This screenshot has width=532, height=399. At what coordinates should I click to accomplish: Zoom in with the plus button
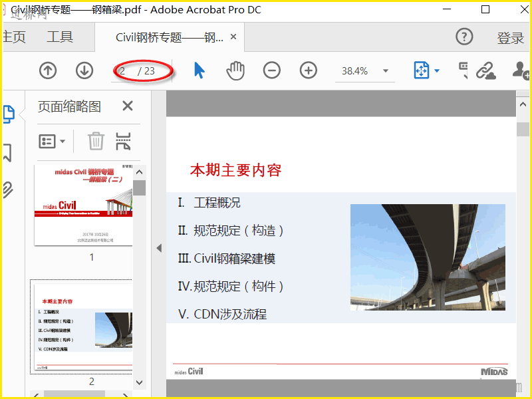tap(309, 70)
